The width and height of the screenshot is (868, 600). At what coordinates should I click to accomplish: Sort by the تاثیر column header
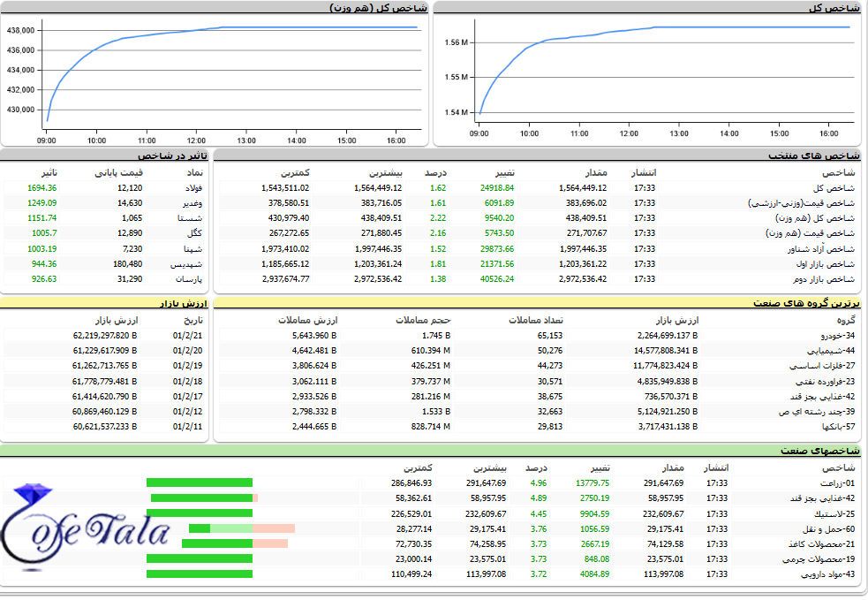pyautogui.click(x=42, y=172)
